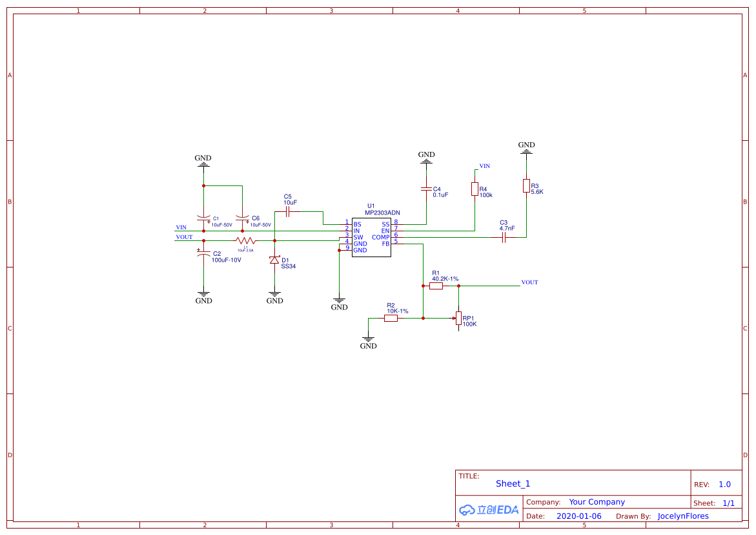
Task: Click the Your Company field
Action: pos(597,501)
